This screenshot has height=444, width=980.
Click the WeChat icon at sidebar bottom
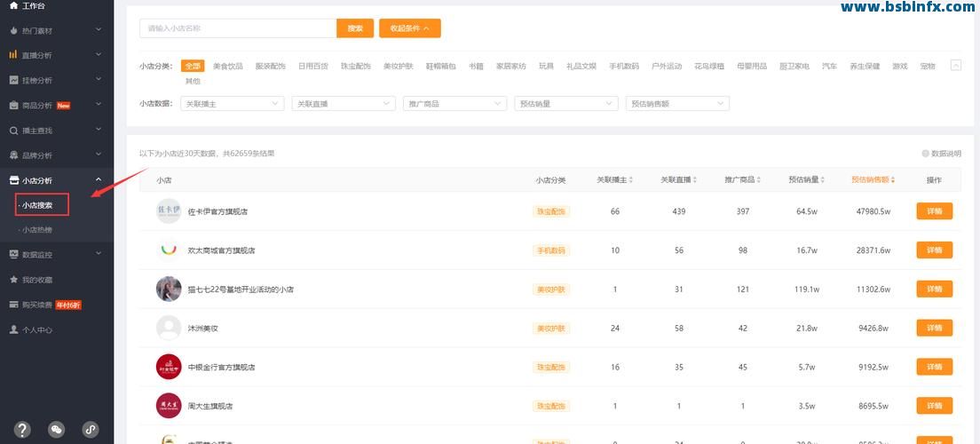(x=57, y=429)
